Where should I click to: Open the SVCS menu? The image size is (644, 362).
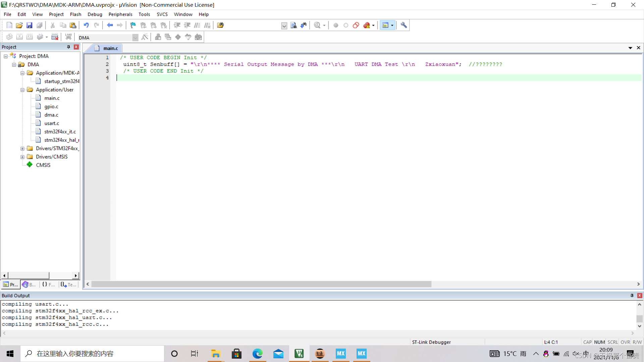(162, 14)
